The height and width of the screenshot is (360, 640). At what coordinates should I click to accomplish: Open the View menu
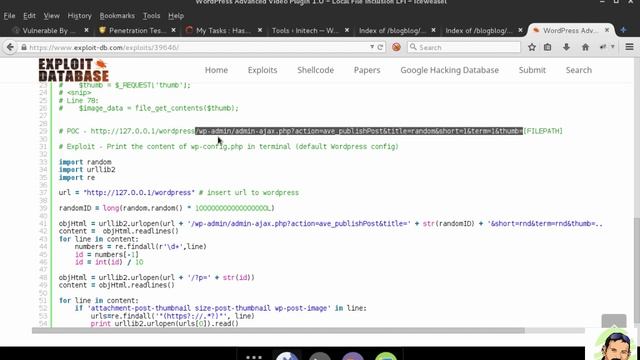(x=51, y=16)
